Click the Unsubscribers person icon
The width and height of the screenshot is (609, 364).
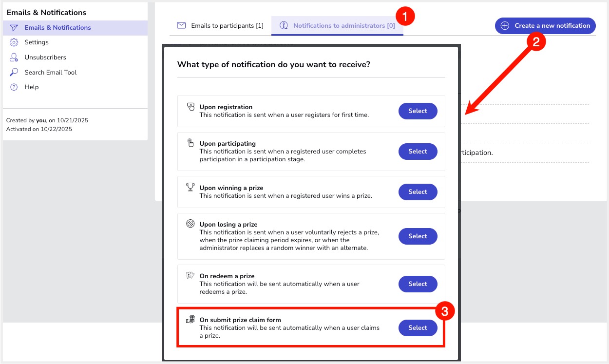pyautogui.click(x=14, y=57)
